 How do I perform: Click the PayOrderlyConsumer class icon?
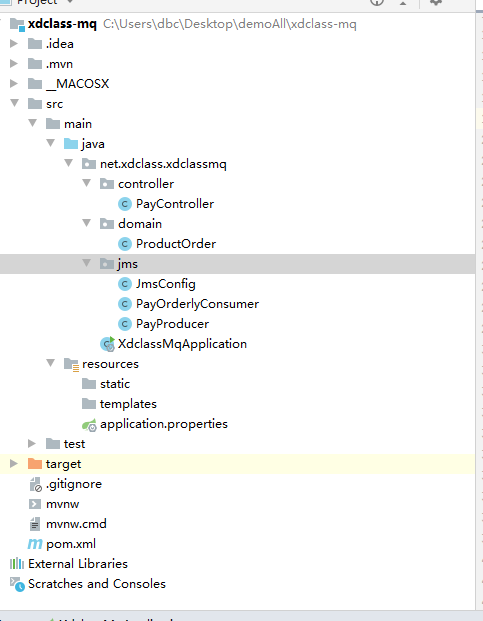click(125, 304)
